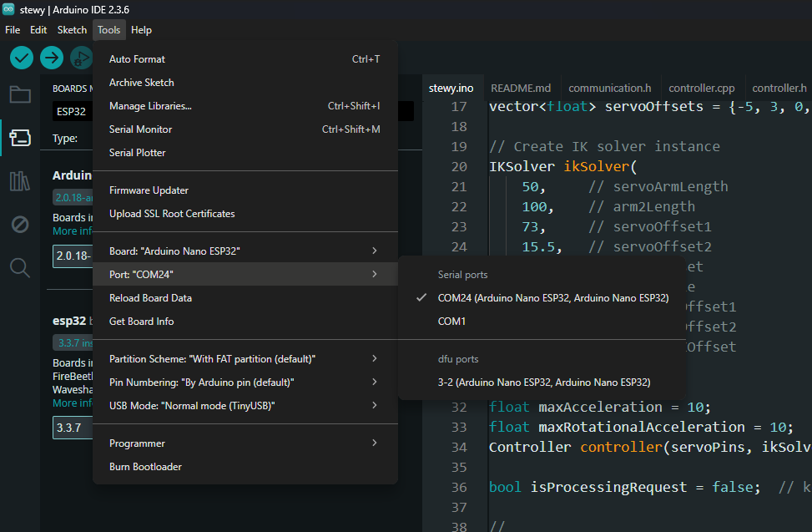Viewport: 812px width, 532px height.
Task: Launch Serial Plotter
Action: (245, 152)
